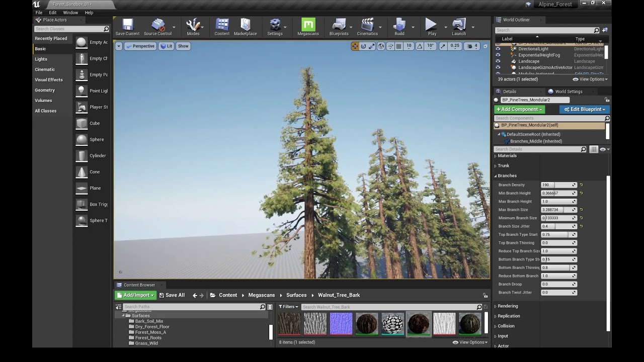Click the Play button in toolbar
Screen dimensions: 644x362
(x=432, y=27)
